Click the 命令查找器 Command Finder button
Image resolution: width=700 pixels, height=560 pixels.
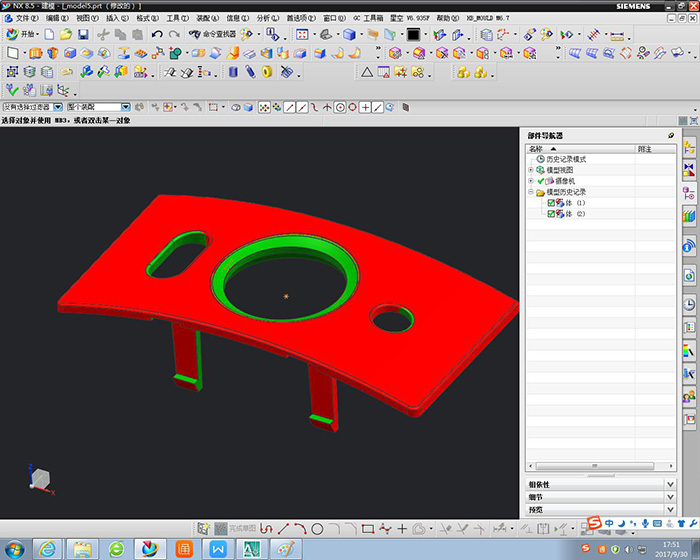click(211, 34)
